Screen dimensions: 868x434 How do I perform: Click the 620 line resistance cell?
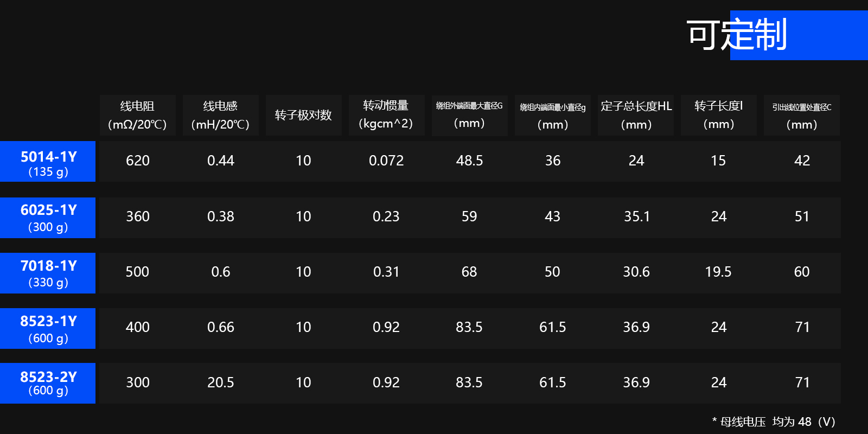click(137, 161)
